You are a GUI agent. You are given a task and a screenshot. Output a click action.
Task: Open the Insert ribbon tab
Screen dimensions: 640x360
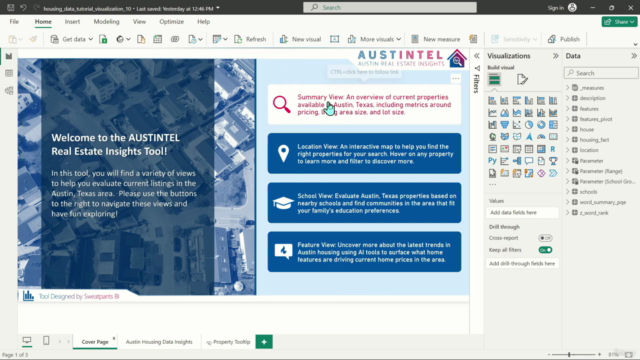pos(72,22)
